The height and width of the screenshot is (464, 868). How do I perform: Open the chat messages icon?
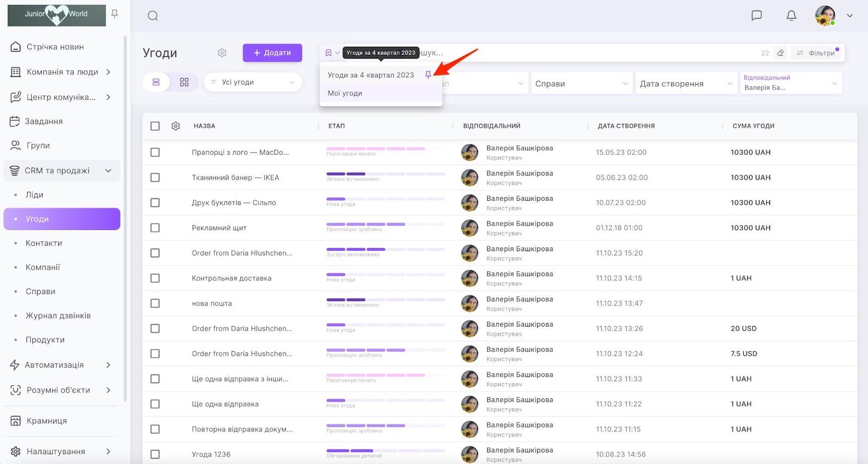pos(756,16)
